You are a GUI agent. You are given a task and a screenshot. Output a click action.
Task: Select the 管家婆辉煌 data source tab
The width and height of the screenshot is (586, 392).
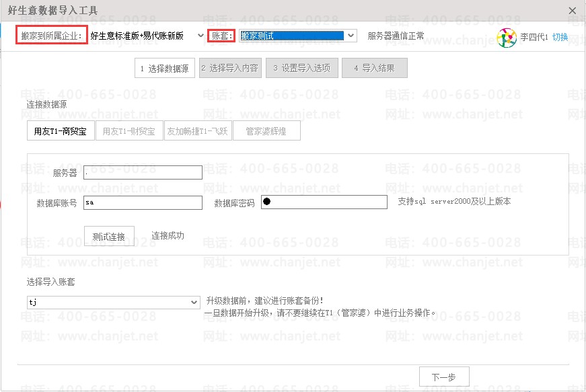click(x=266, y=131)
